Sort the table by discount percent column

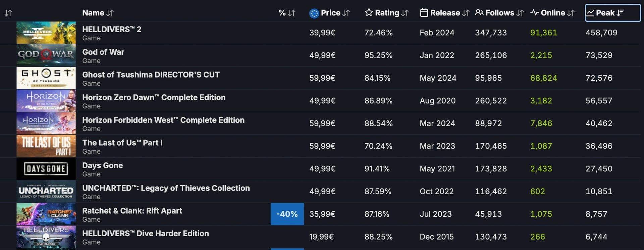[x=287, y=13]
